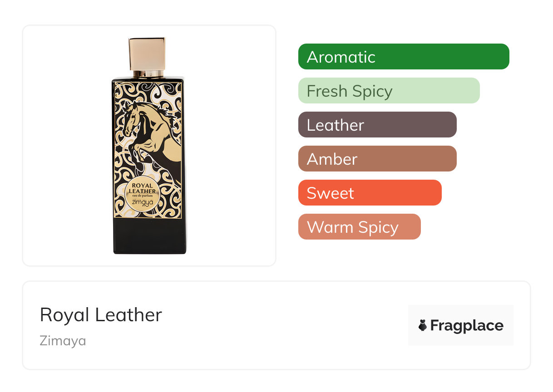Choose the Warm Spicy accord bar
The width and height of the screenshot is (553, 392).
click(360, 227)
